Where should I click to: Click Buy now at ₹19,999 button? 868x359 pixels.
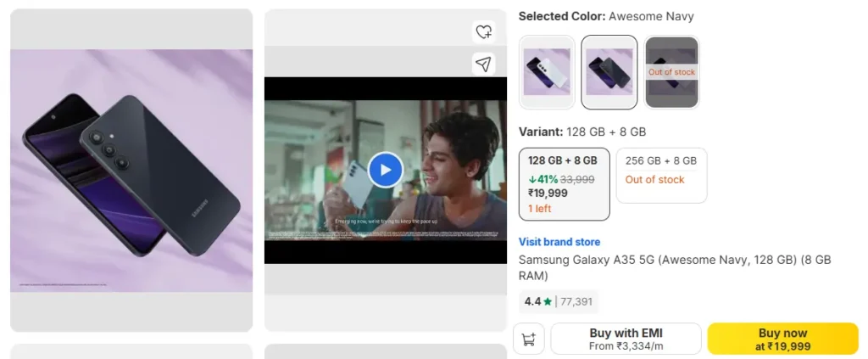coord(782,339)
